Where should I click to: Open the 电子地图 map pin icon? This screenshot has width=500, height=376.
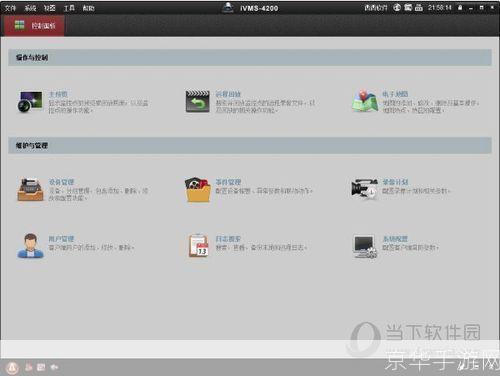pyautogui.click(x=365, y=101)
